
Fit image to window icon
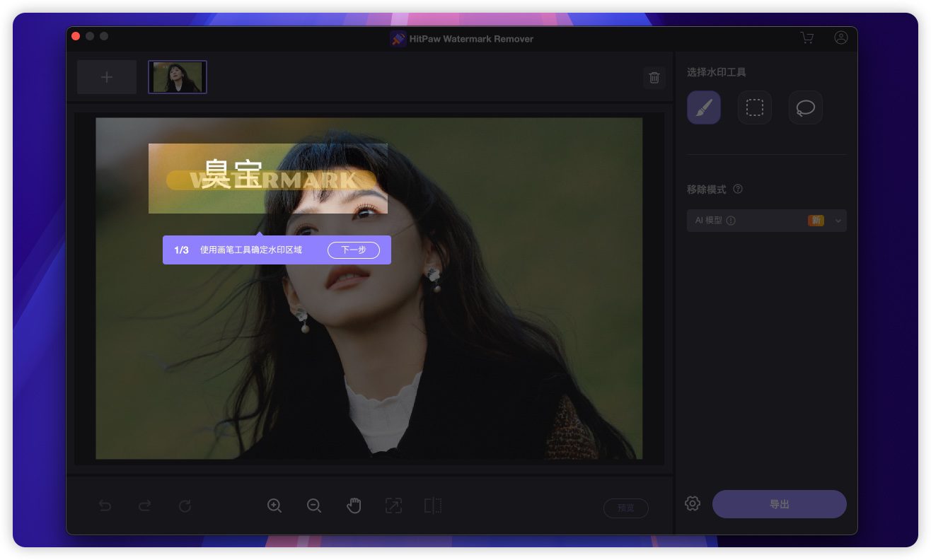[393, 506]
